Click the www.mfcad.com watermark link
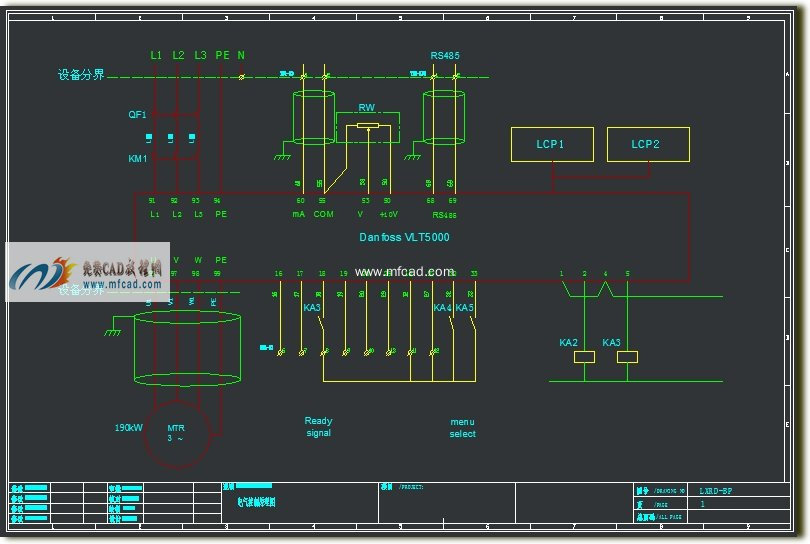The height and width of the screenshot is (544, 810). coord(404,271)
